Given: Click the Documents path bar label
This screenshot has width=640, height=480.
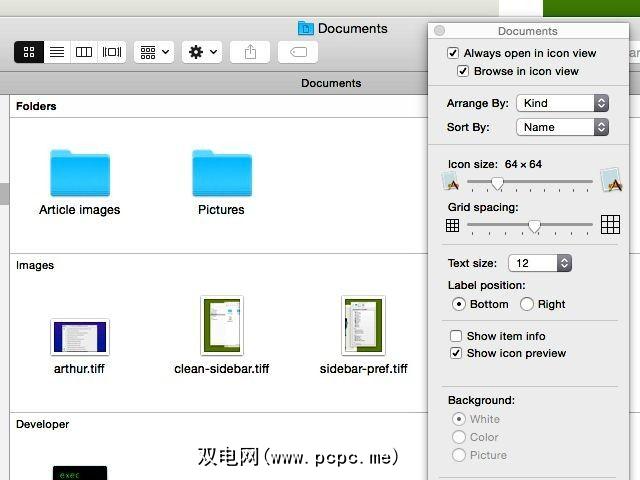Looking at the screenshot, I should [x=331, y=83].
